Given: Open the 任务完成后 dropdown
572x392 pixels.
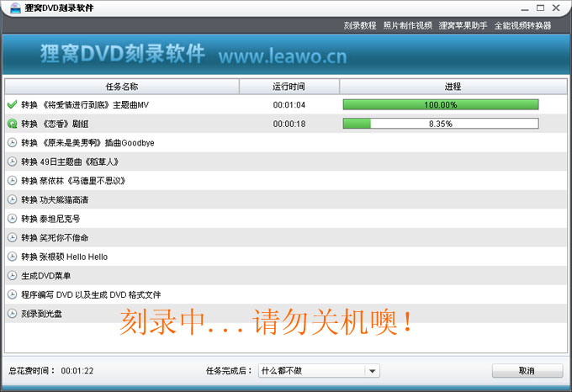Looking at the screenshot, I should click(319, 371).
